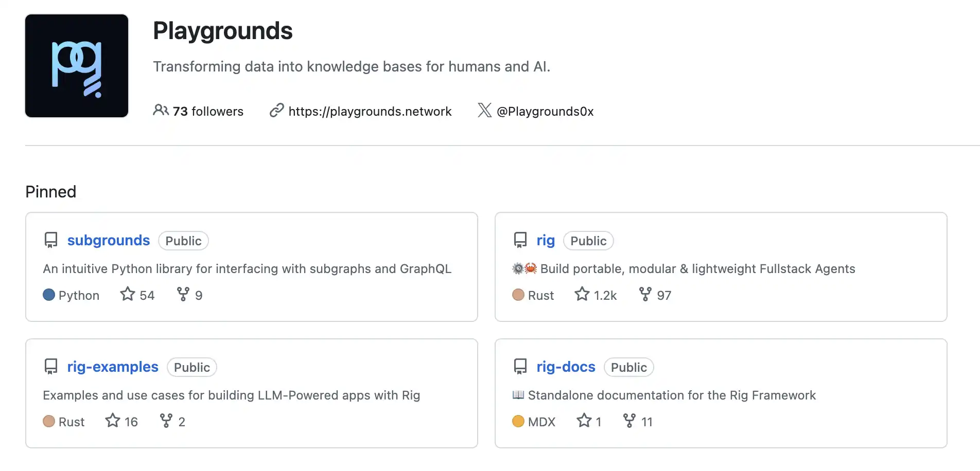Click the Python language color dot
The image size is (980, 471).
click(49, 295)
